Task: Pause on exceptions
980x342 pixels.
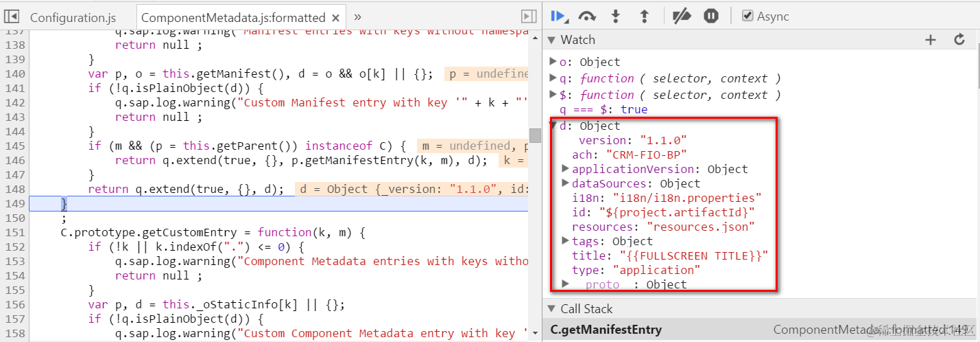Action: click(x=711, y=16)
